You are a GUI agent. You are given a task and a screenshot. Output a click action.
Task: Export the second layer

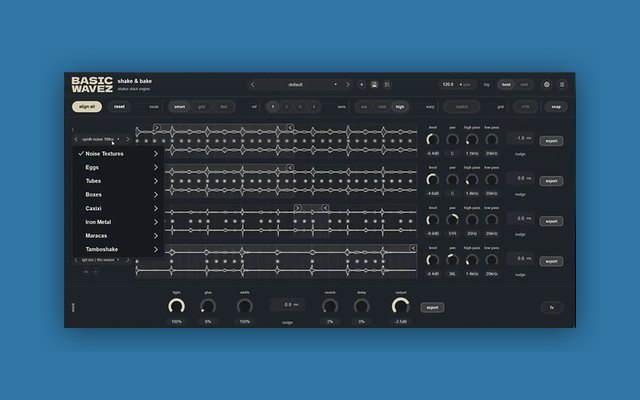551,181
